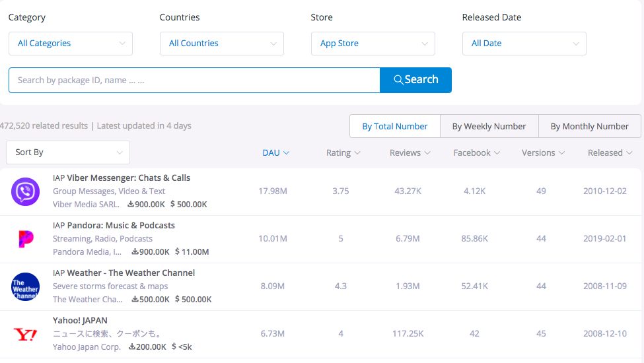Open Yahoo! JAPAN app title

80,320
